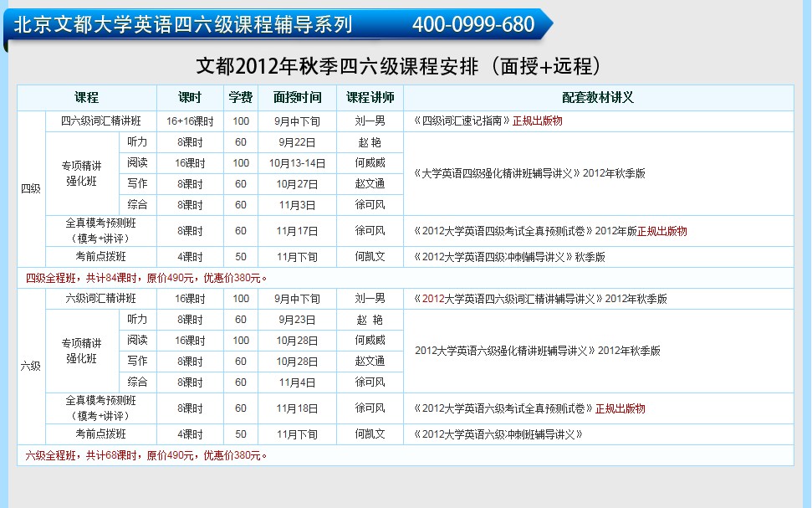
Task: Click 综合 cell in 11月4日 row
Action: click(x=138, y=382)
